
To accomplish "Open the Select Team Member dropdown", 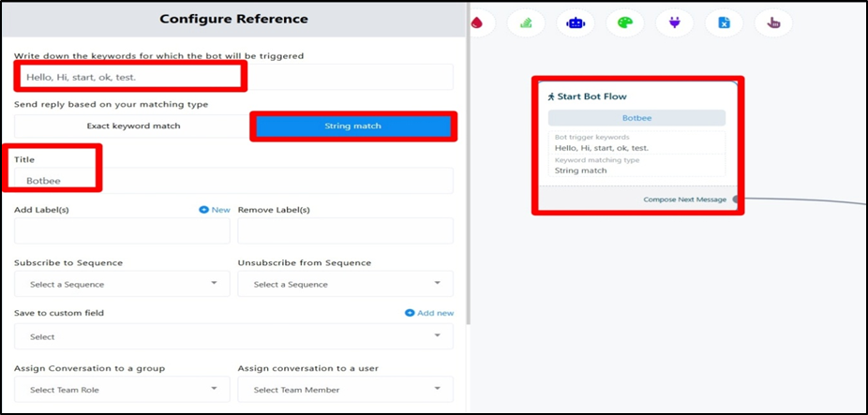I will tap(345, 389).
